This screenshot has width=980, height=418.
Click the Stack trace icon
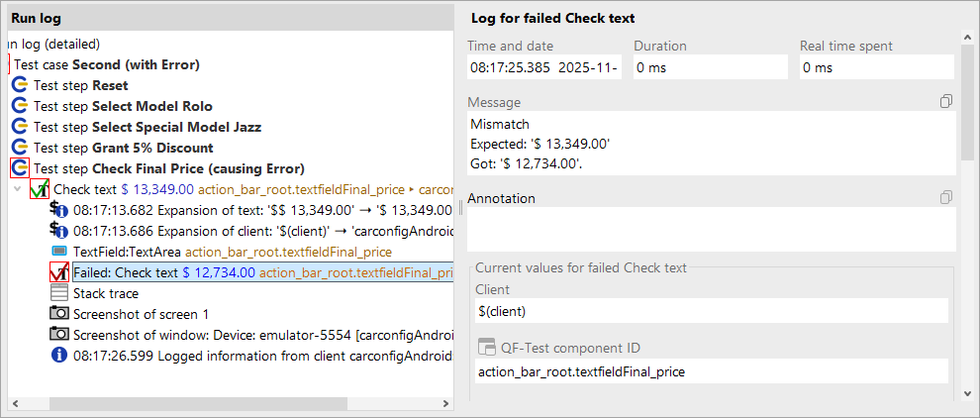click(59, 293)
